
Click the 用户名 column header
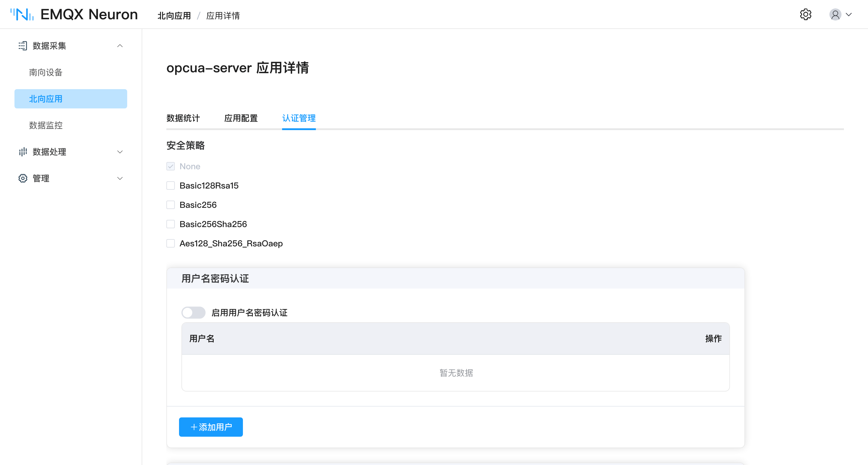coord(202,339)
